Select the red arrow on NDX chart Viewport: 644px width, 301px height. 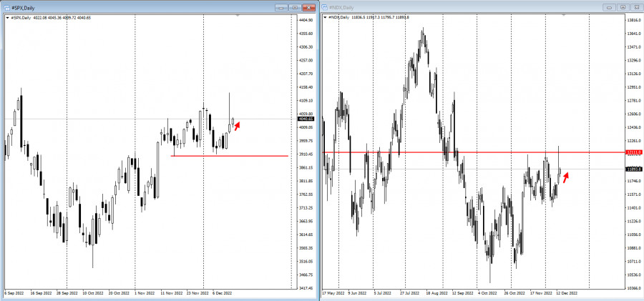point(565,176)
